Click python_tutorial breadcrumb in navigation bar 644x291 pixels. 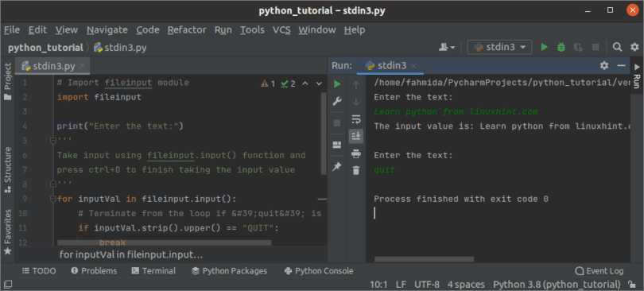pyautogui.click(x=45, y=48)
